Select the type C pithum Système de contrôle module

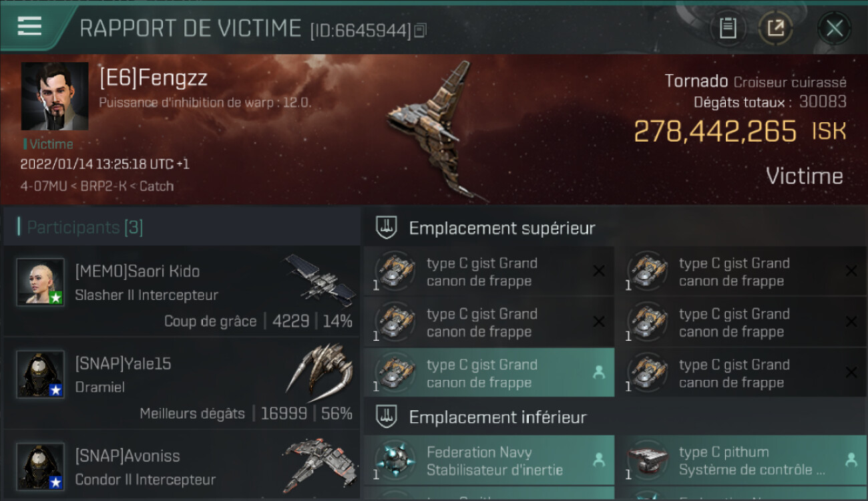(742, 460)
